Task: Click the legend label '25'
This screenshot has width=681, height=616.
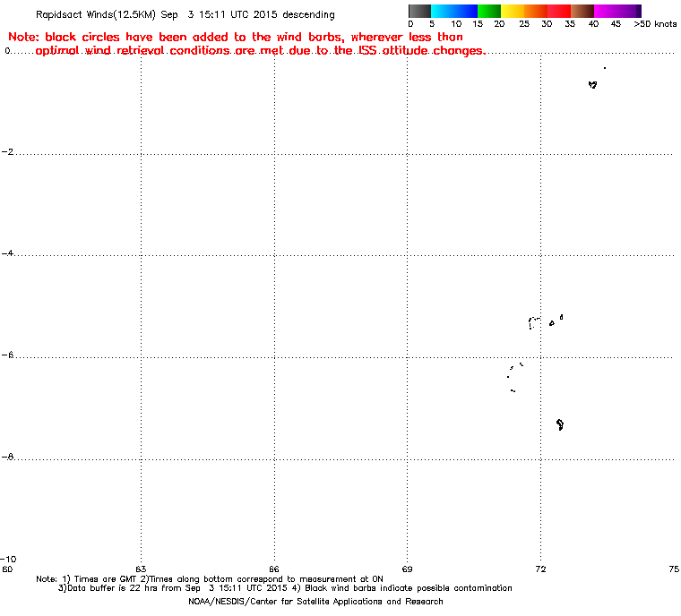Action: (524, 24)
